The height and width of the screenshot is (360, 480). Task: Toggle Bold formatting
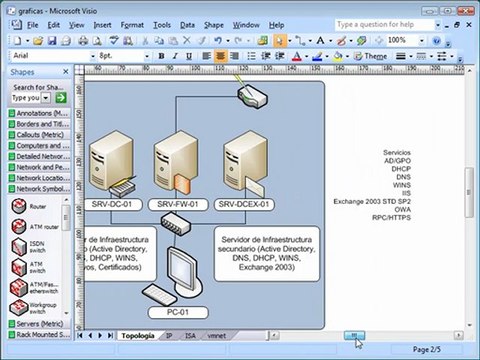(161, 56)
